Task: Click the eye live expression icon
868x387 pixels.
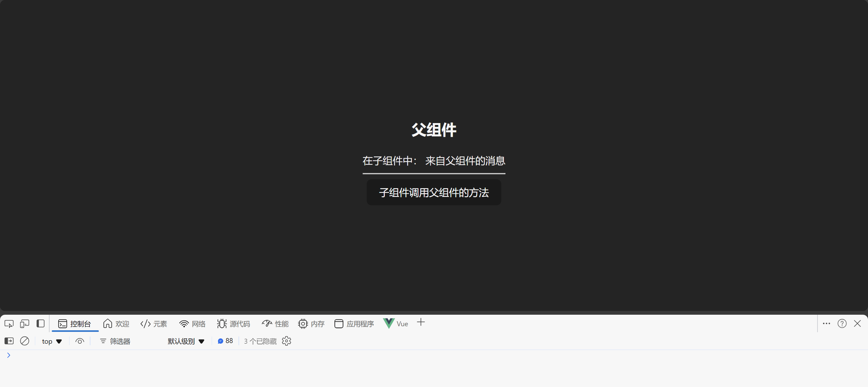Action: 80,341
